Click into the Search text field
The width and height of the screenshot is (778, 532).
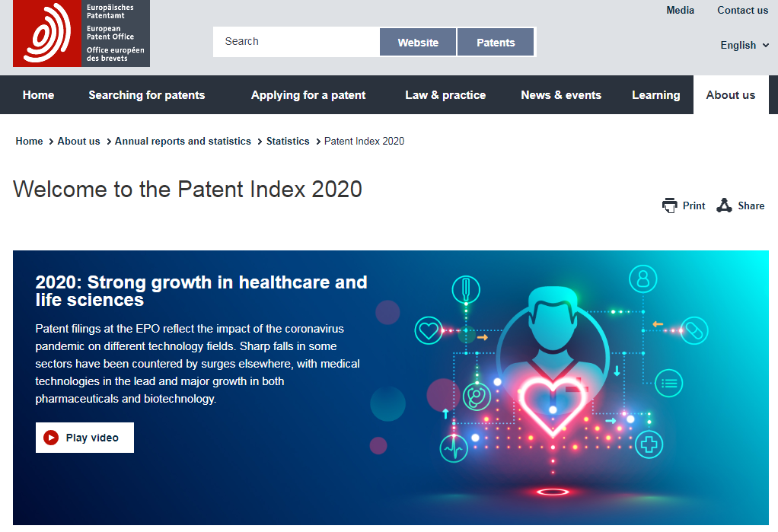[x=295, y=42]
